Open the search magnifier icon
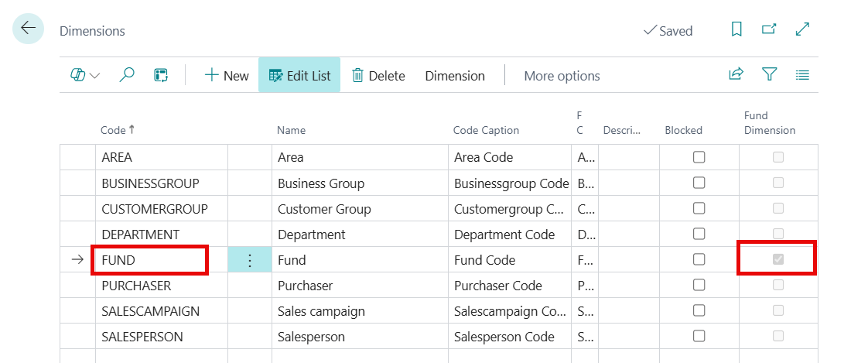 pyautogui.click(x=127, y=75)
